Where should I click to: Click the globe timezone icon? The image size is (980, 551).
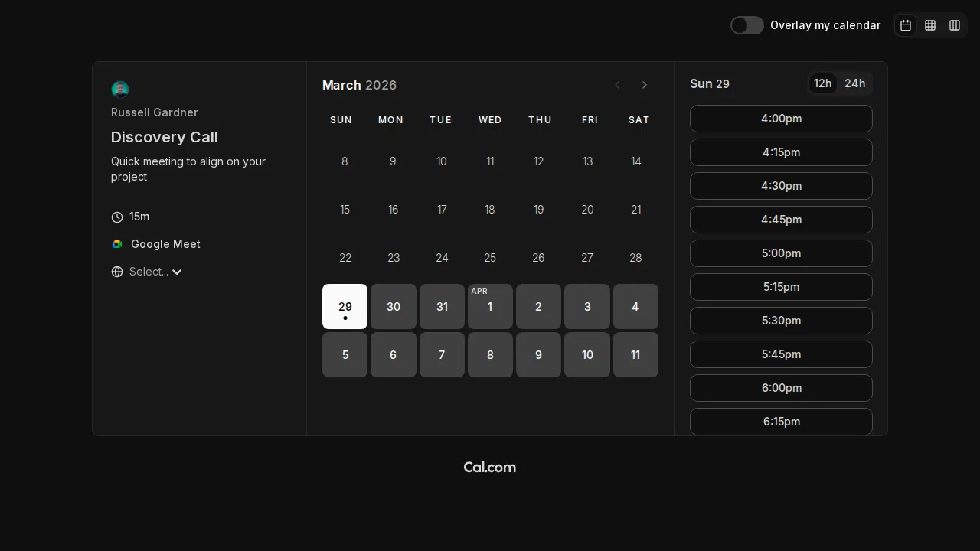pos(116,272)
